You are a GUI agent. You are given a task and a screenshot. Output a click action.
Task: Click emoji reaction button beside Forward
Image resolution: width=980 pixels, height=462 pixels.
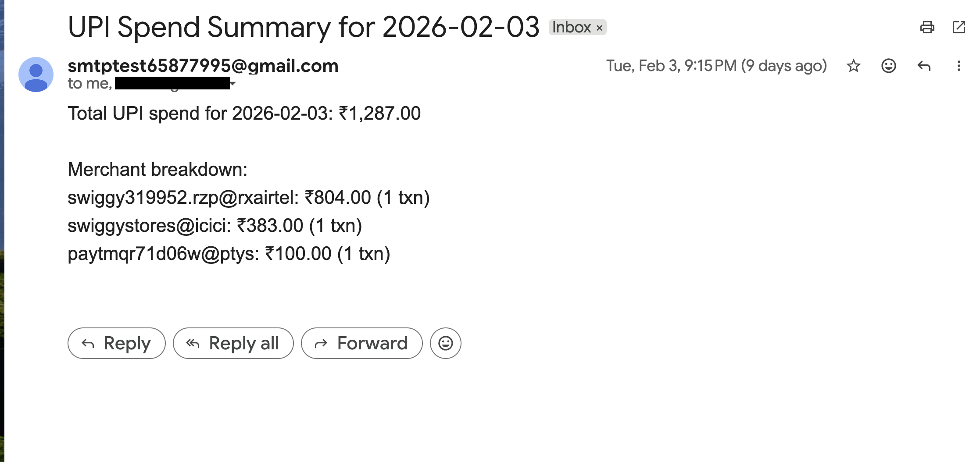coord(445,343)
